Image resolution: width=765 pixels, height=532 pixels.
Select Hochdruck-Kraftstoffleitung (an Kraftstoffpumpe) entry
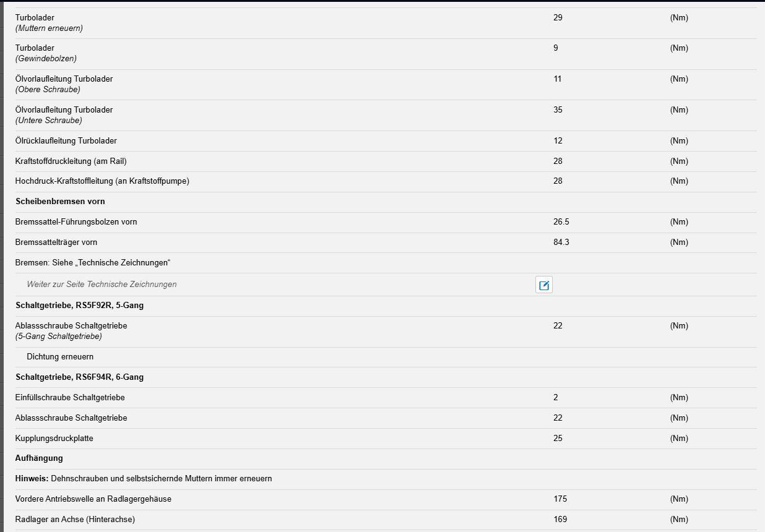click(x=386, y=182)
